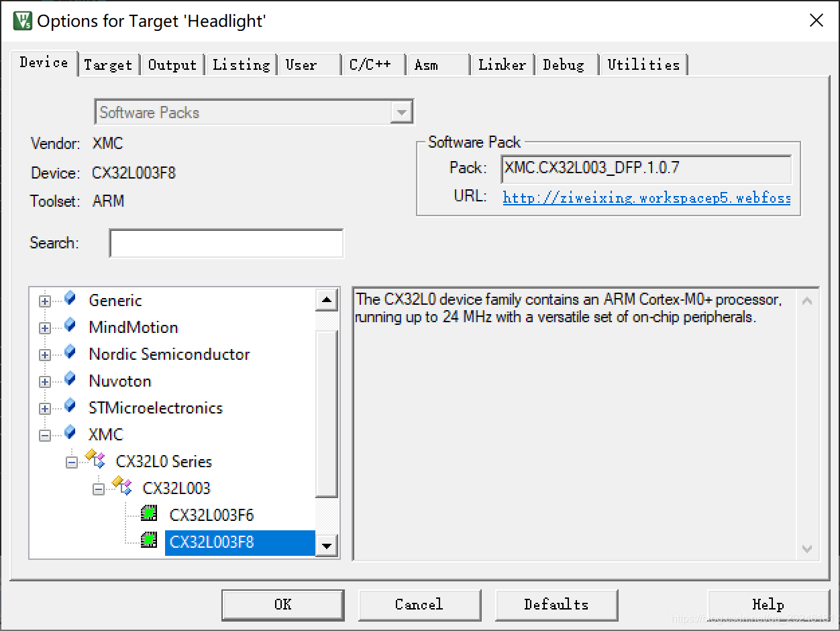The image size is (840, 631).
Task: Click the Nuvoton vendor diamond icon
Action: [70, 379]
